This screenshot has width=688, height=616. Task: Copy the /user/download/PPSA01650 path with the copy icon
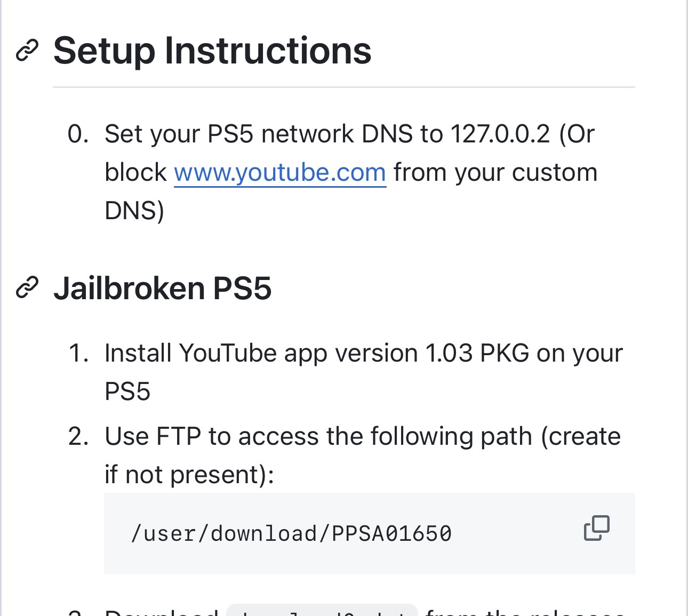click(597, 528)
